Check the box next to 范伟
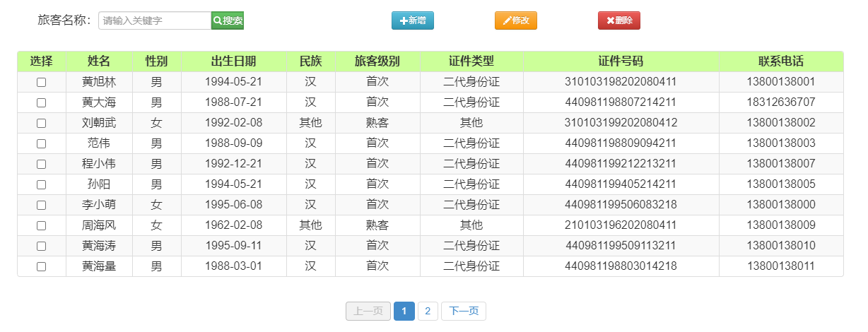The image size is (868, 332). 42,143
